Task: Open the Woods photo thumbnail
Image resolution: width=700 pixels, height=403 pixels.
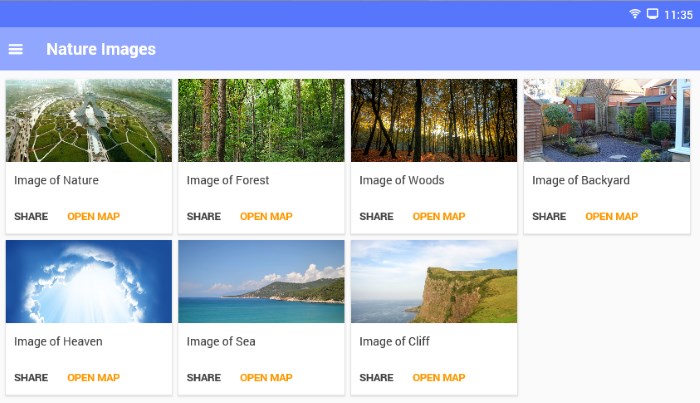Action: [x=434, y=120]
